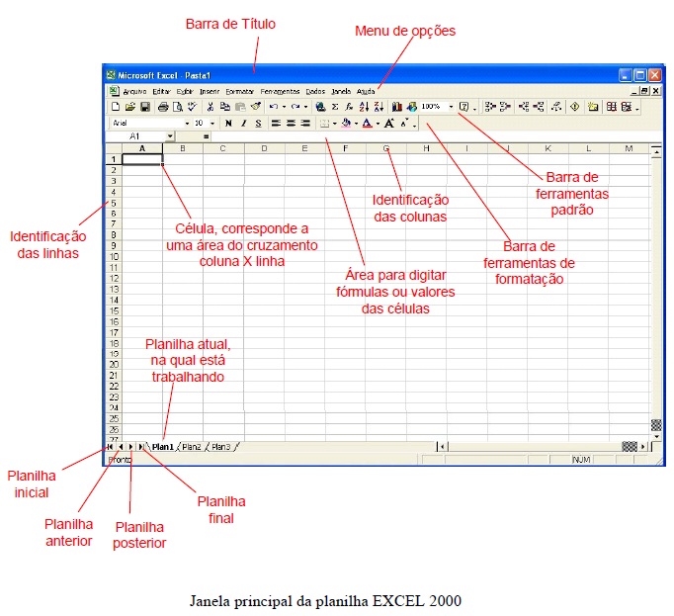
Task: Open the Drawing toolbar icon
Action: (412, 107)
